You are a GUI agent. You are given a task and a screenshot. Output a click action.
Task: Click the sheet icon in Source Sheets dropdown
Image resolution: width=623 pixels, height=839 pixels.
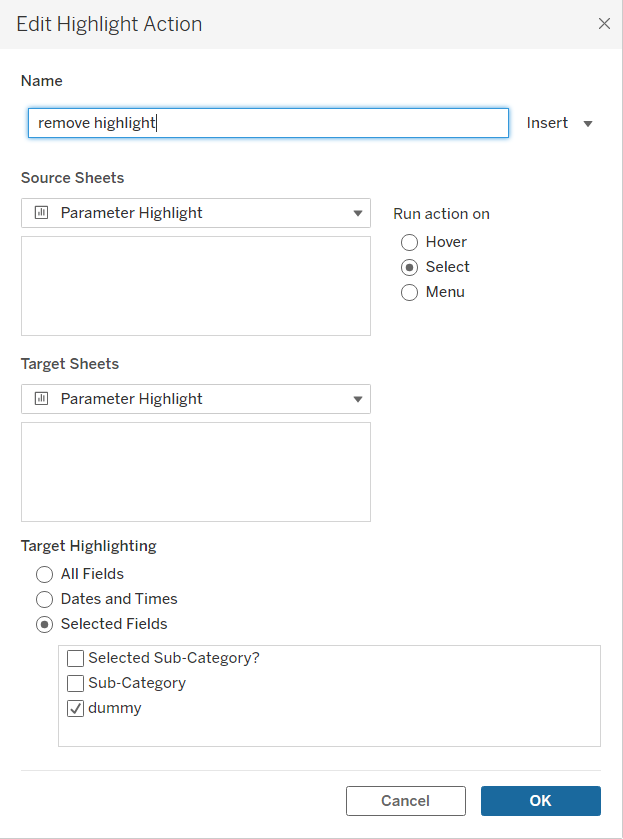tap(42, 213)
